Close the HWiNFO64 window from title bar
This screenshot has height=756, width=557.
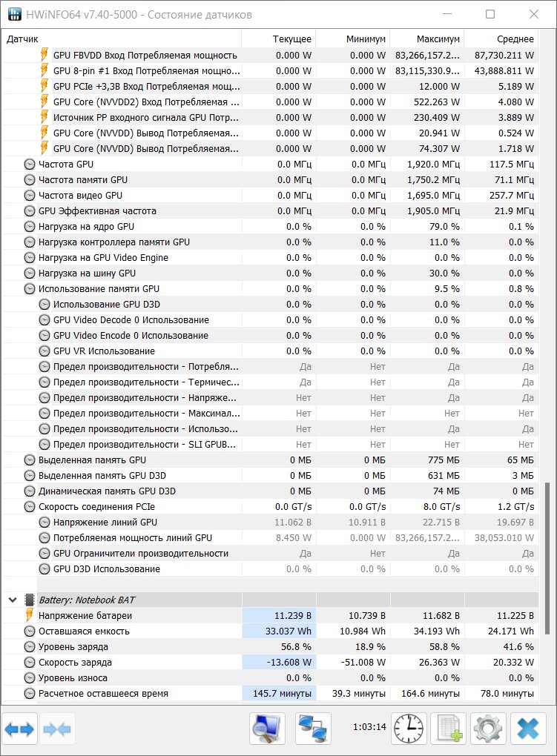[533, 14]
